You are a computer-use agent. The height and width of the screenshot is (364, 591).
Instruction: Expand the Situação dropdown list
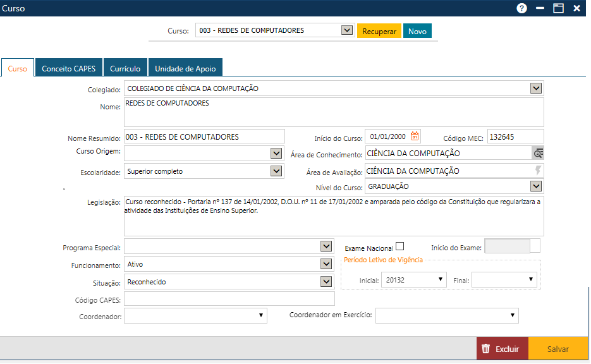pyautogui.click(x=326, y=282)
